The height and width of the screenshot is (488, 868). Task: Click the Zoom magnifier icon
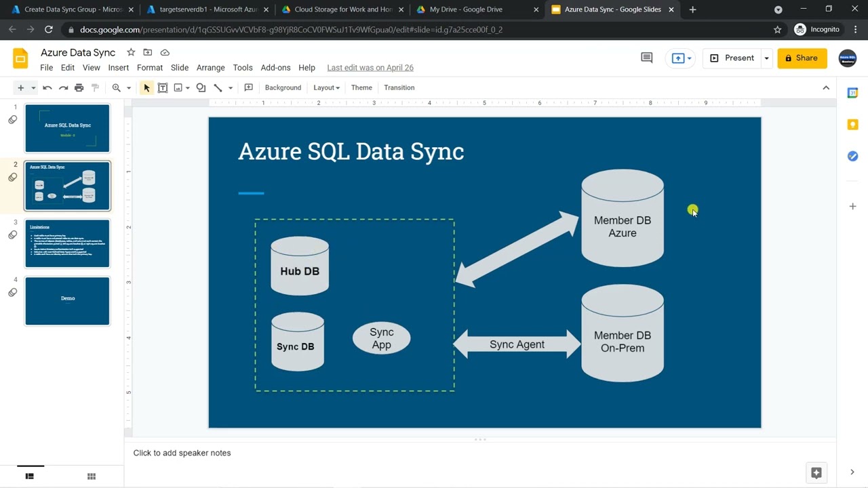point(117,87)
